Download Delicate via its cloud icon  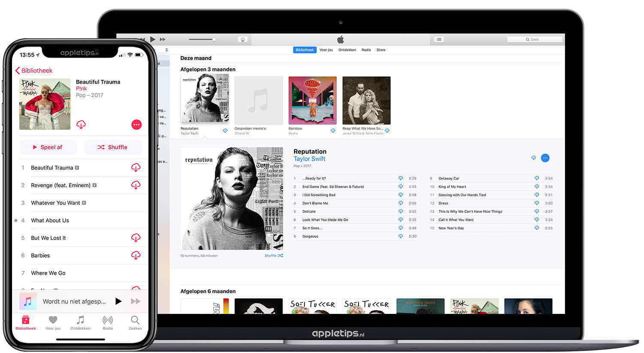pyautogui.click(x=401, y=211)
